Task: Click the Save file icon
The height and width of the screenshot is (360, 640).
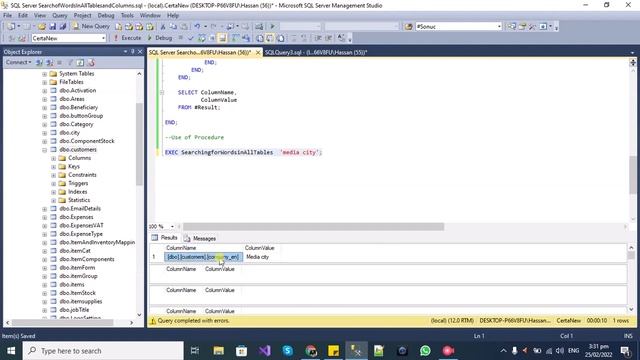Action: [52, 27]
